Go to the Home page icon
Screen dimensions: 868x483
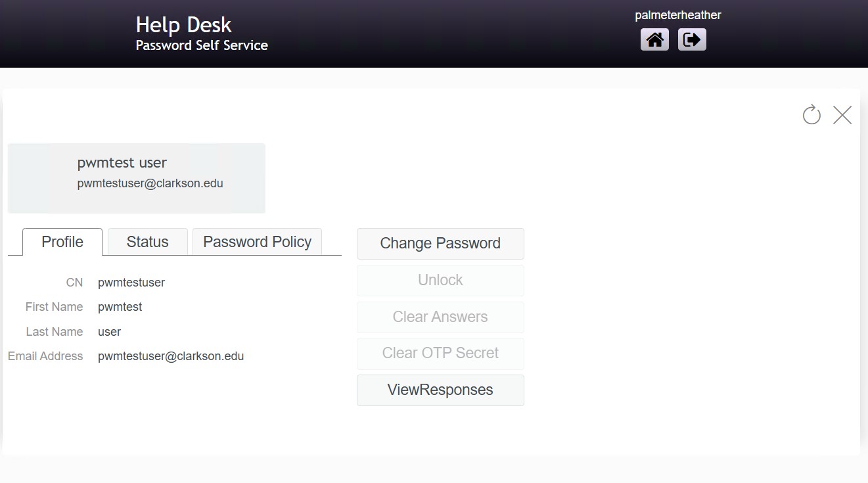[654, 39]
